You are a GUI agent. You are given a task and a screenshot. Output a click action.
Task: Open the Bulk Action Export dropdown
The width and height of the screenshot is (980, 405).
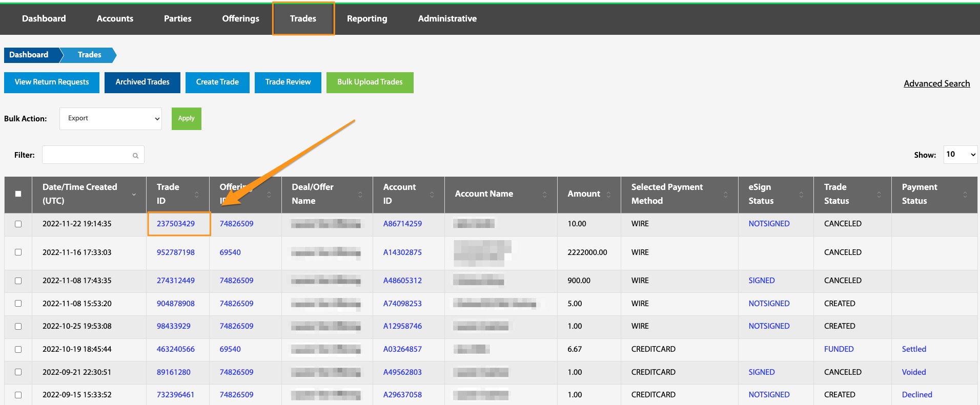[111, 119]
